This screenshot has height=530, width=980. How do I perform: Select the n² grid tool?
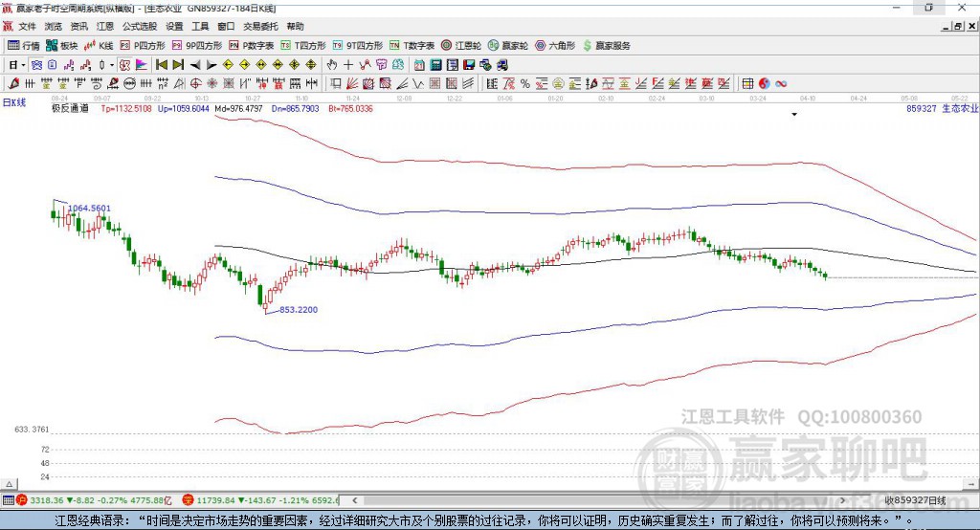163,84
